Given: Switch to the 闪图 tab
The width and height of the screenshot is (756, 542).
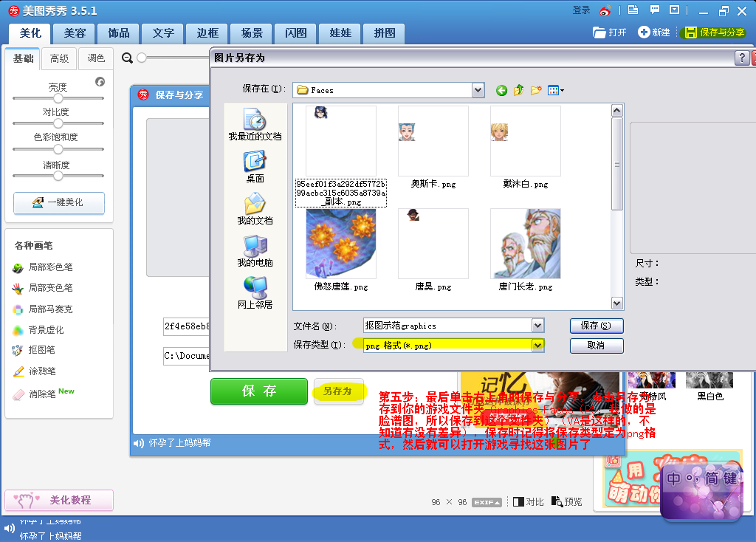Looking at the screenshot, I should coord(295,33).
